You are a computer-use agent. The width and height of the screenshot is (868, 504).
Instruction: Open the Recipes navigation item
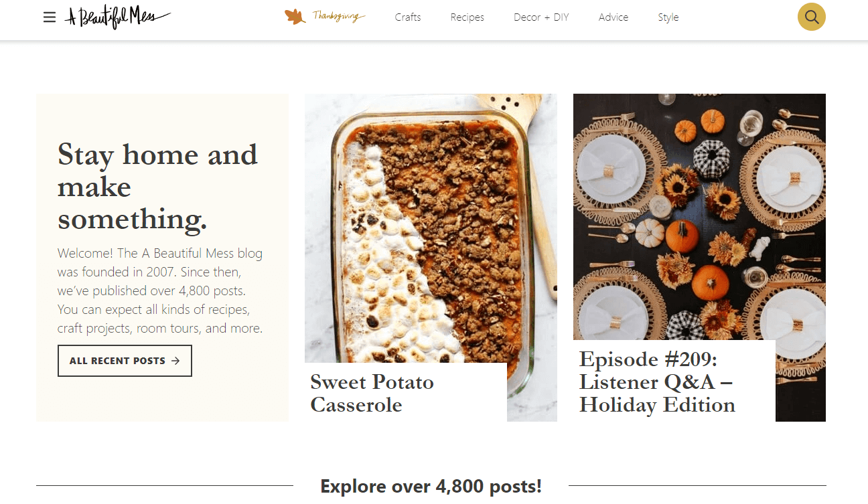pyautogui.click(x=467, y=17)
